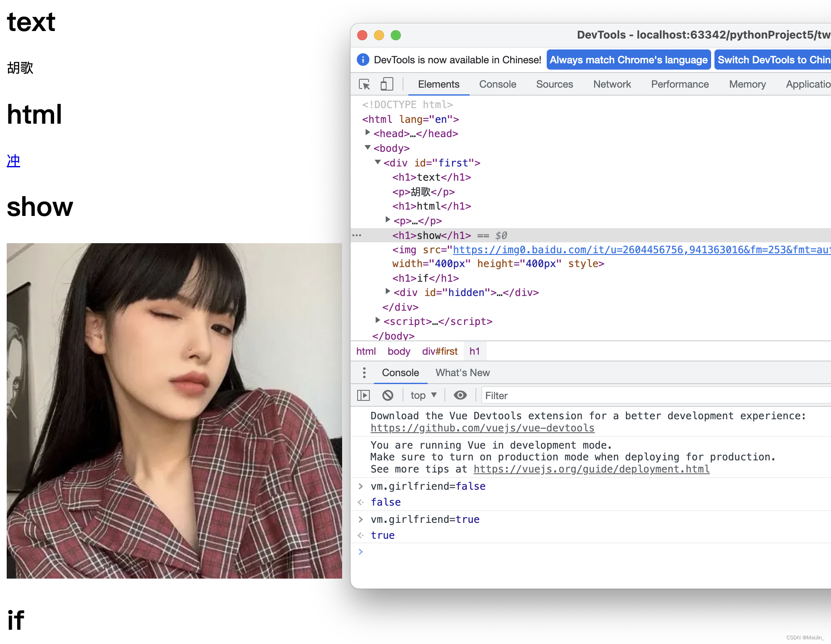Image resolution: width=831 pixels, height=644 pixels.
Task: Click the Sources panel tab
Action: (x=555, y=83)
